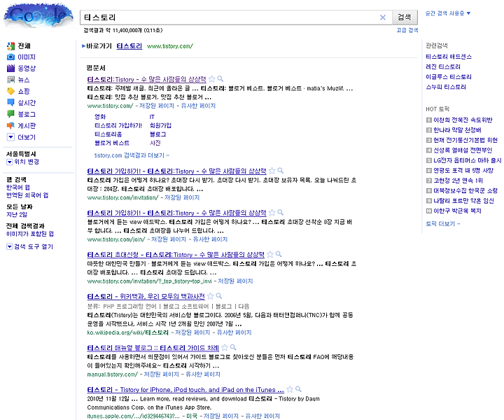Star the first Tistory result

211,79
